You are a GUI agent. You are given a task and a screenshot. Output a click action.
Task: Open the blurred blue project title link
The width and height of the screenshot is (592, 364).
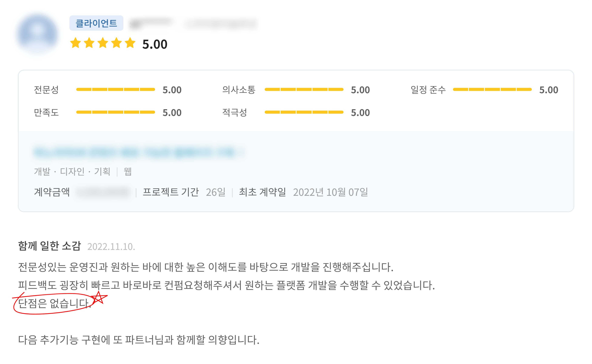pyautogui.click(x=138, y=152)
